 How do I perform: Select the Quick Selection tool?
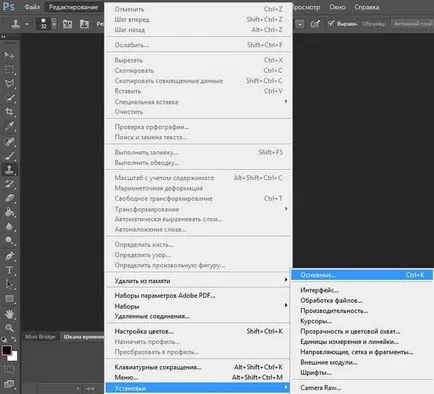click(x=9, y=98)
